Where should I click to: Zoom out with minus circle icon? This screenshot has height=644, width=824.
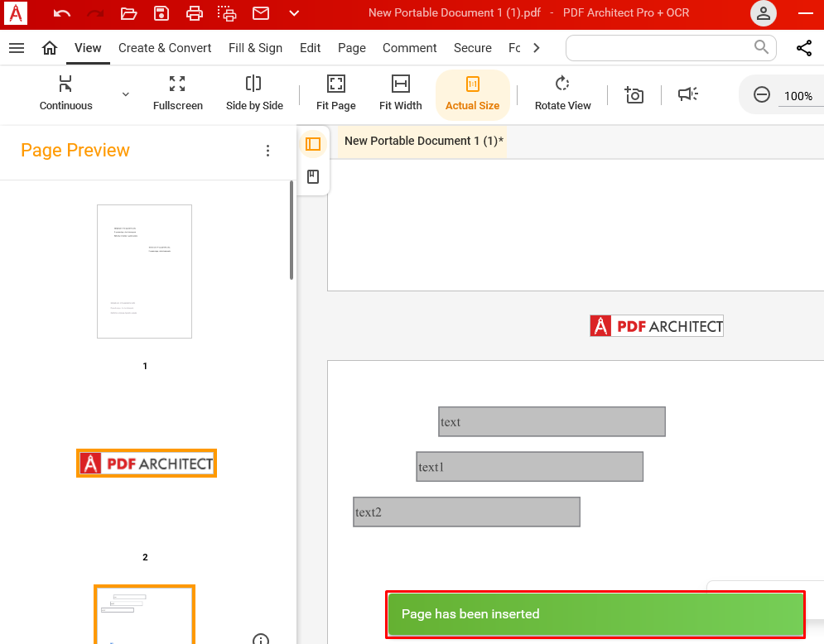point(761,95)
